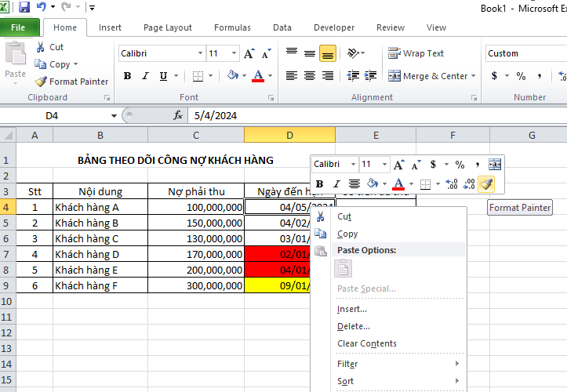567x392 pixels.
Task: Click Increase Indent icon in ribbon
Action: click(x=370, y=75)
